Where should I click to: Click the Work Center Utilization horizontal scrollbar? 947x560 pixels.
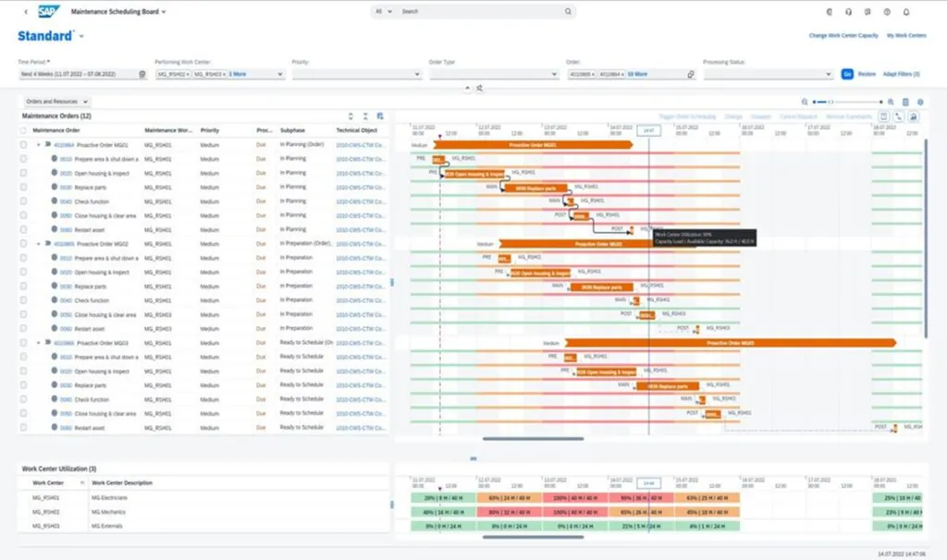pos(534,537)
